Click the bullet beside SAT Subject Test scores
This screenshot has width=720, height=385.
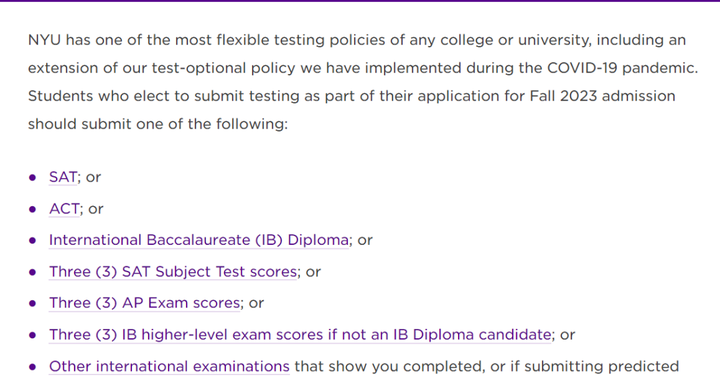pyautogui.click(x=32, y=272)
